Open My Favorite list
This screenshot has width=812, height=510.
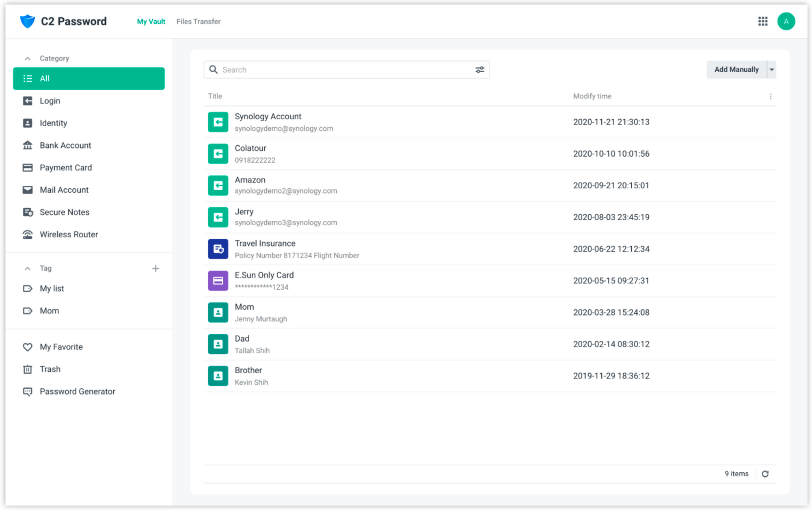click(x=61, y=347)
